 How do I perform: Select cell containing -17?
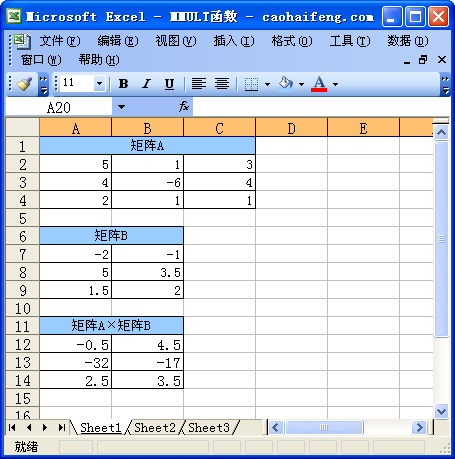point(148,362)
